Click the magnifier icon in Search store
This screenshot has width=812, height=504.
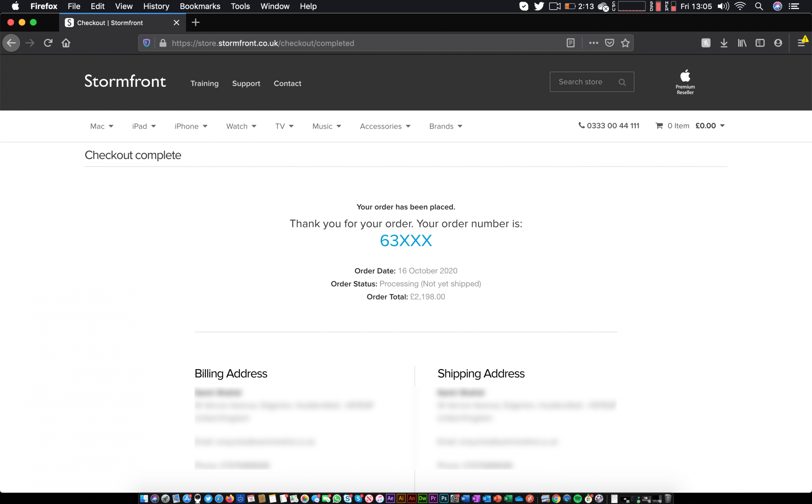click(622, 82)
